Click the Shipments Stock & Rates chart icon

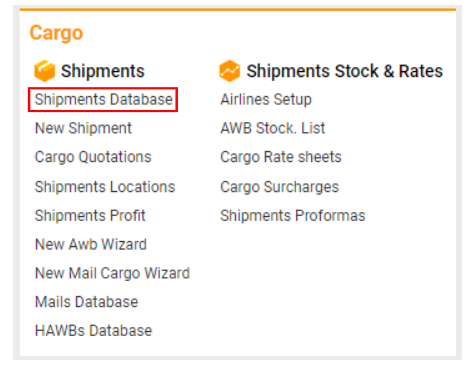(230, 71)
